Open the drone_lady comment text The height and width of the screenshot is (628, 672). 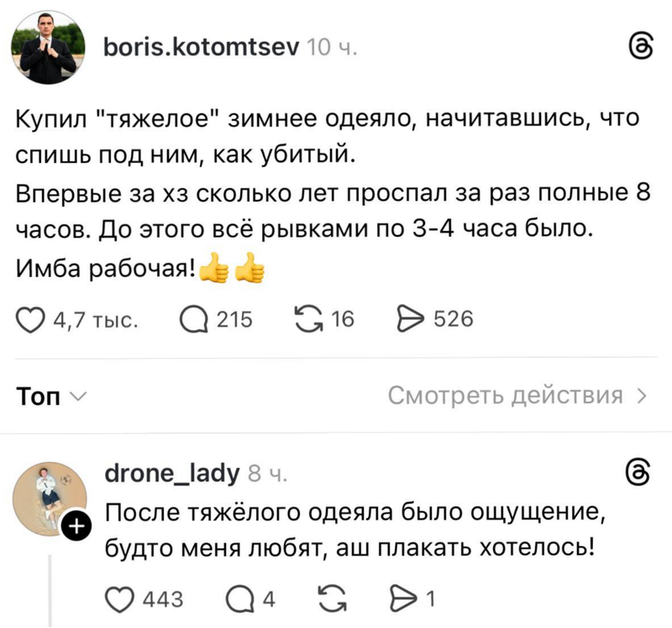(x=353, y=529)
